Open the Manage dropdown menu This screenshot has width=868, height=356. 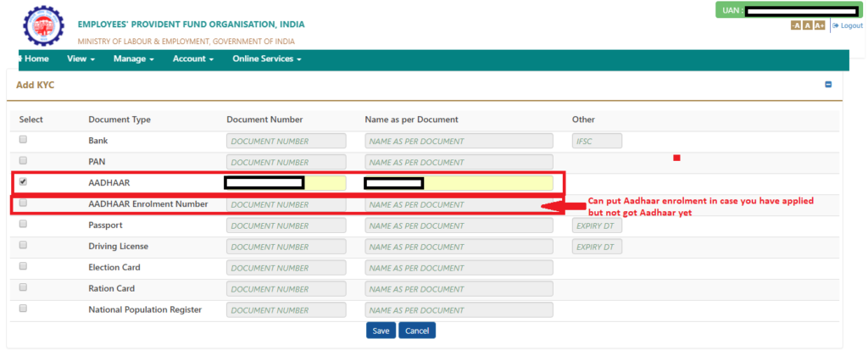pyautogui.click(x=133, y=58)
